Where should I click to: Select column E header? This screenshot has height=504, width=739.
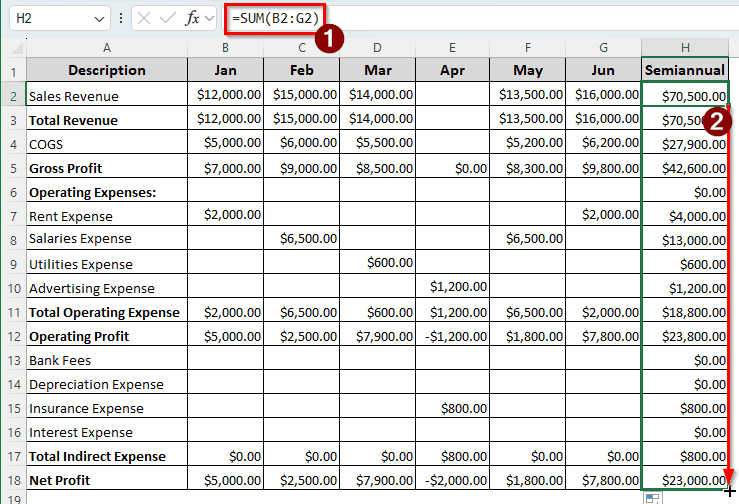coord(452,48)
